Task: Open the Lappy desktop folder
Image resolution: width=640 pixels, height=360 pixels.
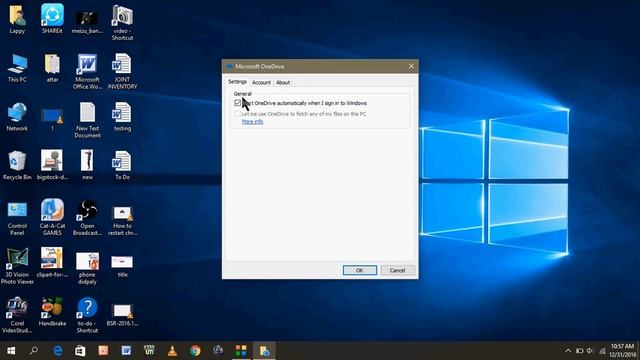Action: pyautogui.click(x=17, y=19)
